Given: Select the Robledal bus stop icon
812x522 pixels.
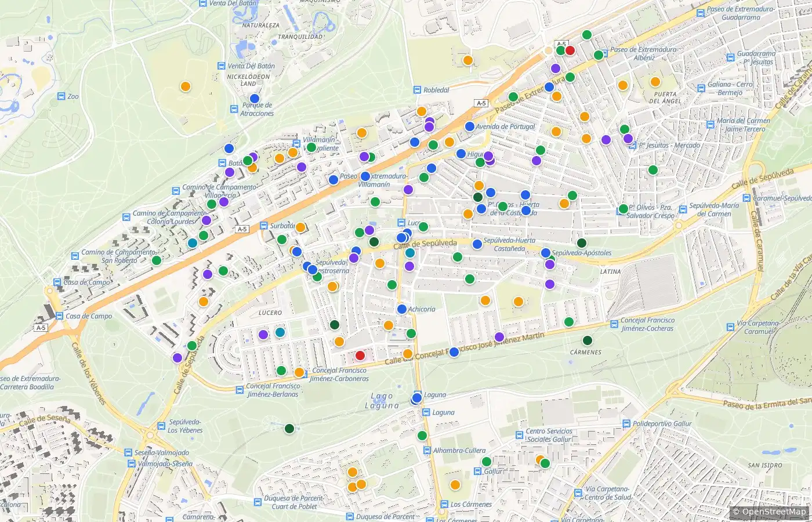Looking at the screenshot, I should (417, 90).
